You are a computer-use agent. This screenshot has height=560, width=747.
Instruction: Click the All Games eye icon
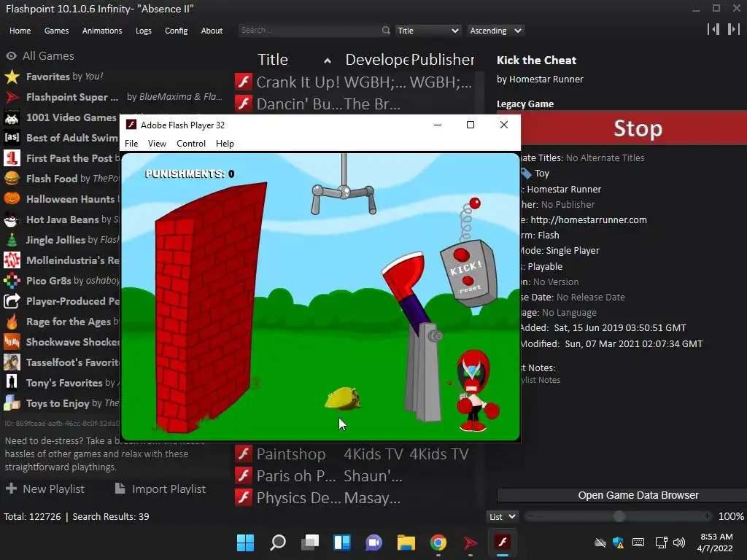[12, 55]
